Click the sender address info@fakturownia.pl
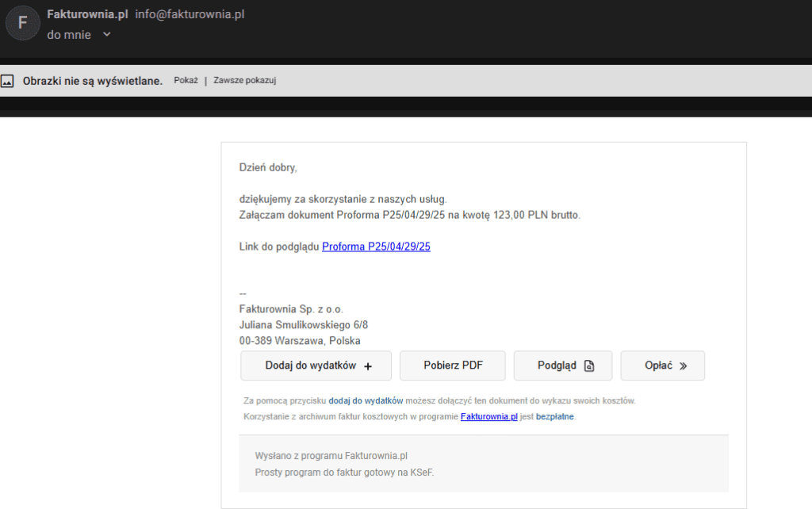The image size is (812, 509). pyautogui.click(x=190, y=14)
